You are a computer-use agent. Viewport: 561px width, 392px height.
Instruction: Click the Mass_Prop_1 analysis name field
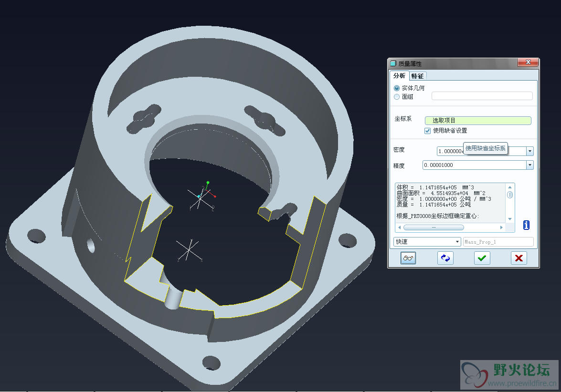[498, 242]
